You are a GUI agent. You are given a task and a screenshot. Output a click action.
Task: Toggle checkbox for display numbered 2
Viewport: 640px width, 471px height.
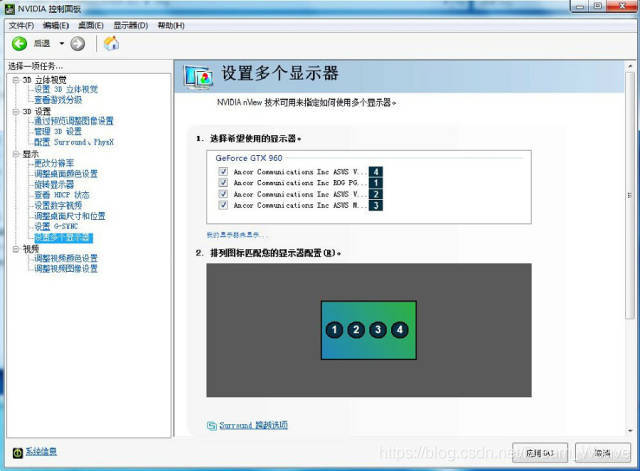(x=223, y=194)
